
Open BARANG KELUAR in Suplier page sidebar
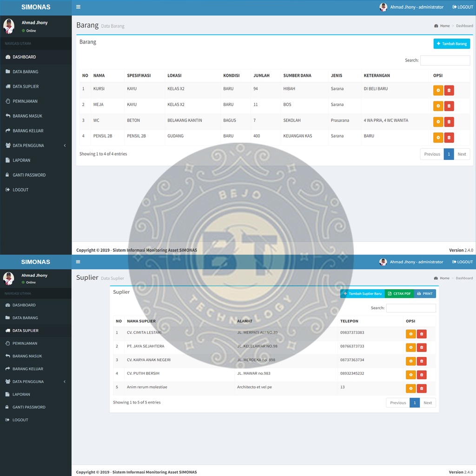pyautogui.click(x=36, y=369)
